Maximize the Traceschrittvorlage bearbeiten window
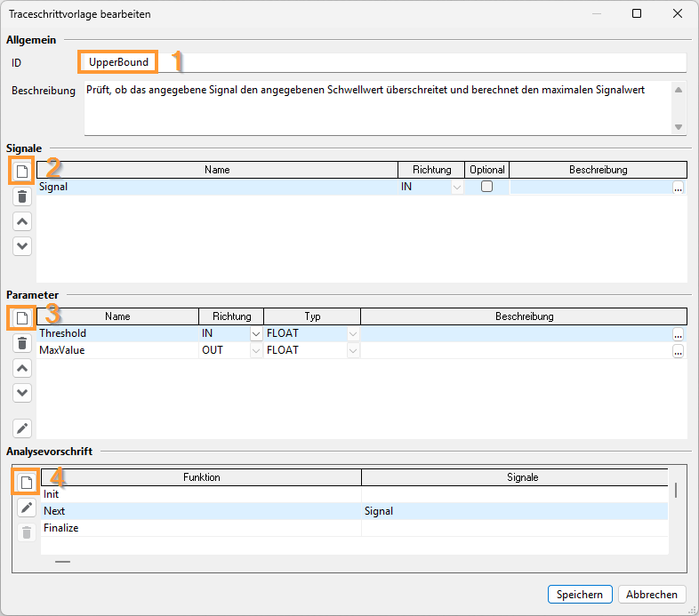This screenshot has width=699, height=616. pos(637,14)
